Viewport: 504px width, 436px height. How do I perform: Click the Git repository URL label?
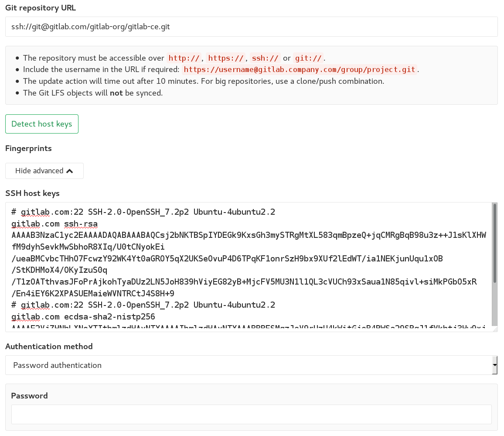pos(40,7)
